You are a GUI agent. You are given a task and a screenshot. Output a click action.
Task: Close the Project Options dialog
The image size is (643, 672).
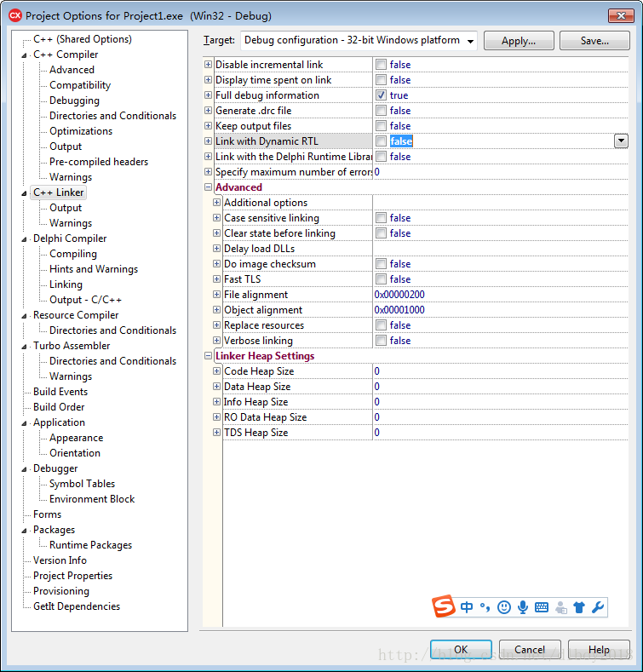coord(621,16)
